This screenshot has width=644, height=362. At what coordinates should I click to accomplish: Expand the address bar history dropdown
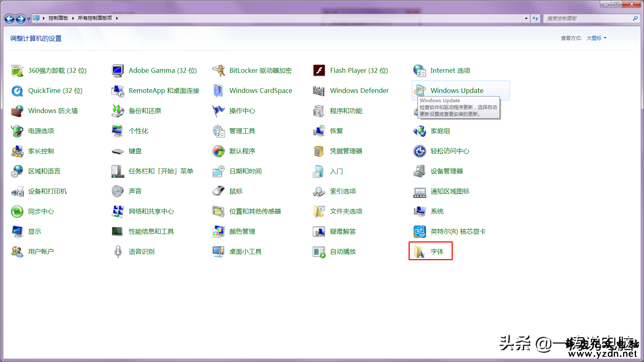[526, 19]
